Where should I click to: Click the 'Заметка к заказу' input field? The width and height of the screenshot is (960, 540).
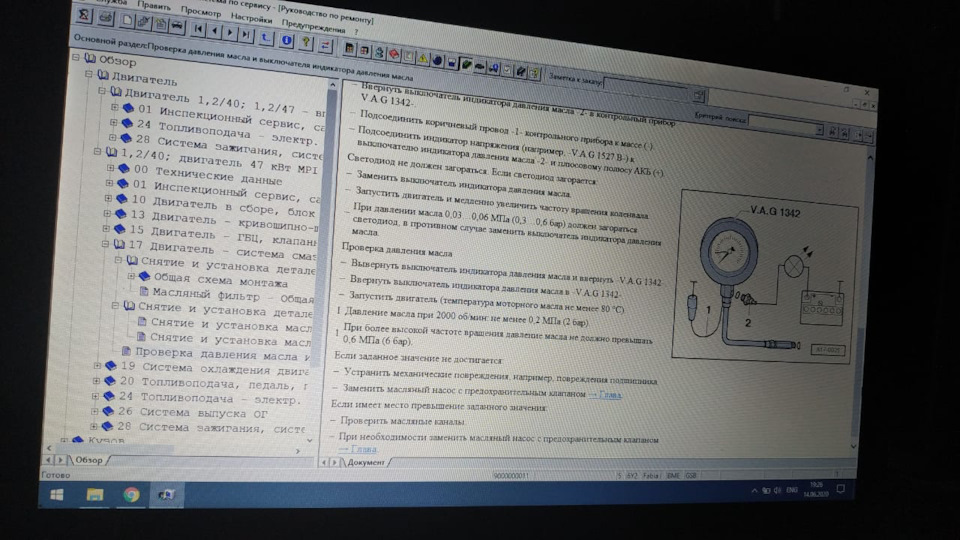(x=648, y=88)
